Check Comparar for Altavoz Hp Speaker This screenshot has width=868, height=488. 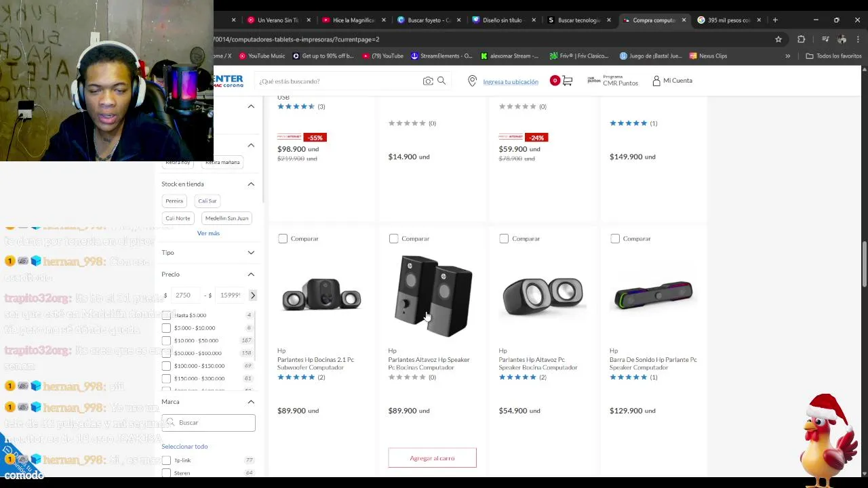click(393, 239)
